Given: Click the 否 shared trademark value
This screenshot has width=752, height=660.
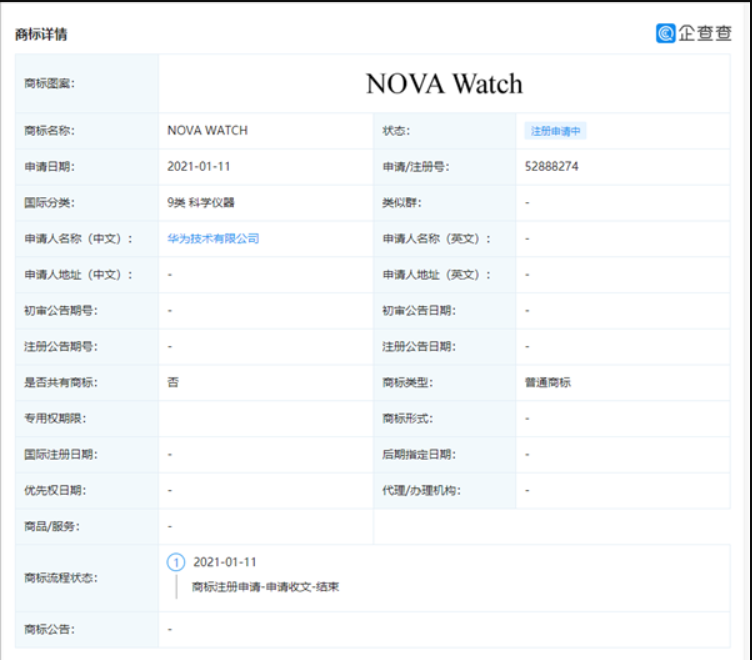Looking at the screenshot, I should [x=173, y=382].
